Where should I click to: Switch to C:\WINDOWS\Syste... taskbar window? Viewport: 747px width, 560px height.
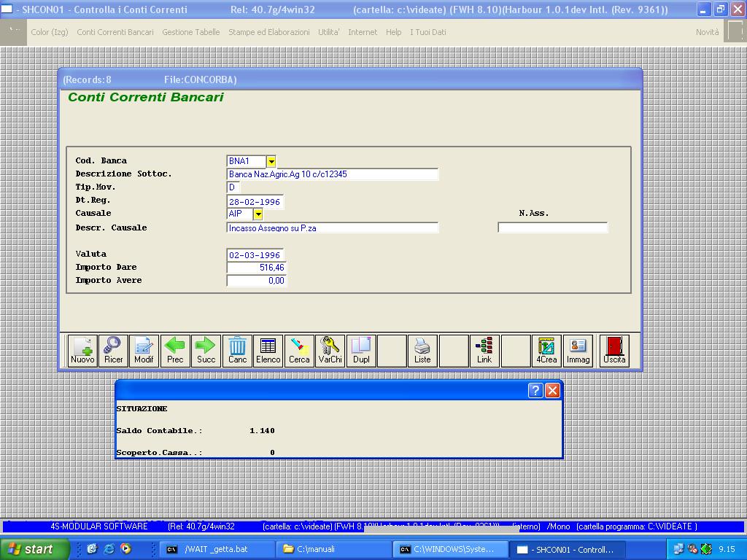pos(451,549)
